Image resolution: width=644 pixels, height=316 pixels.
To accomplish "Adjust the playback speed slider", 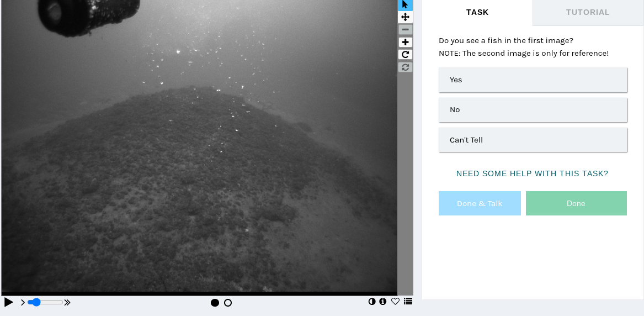I will 45,302.
